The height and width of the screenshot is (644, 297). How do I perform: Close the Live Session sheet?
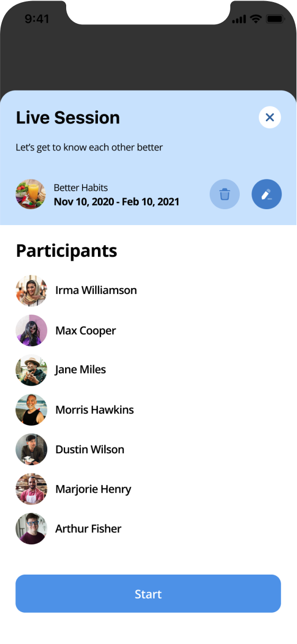point(269,117)
